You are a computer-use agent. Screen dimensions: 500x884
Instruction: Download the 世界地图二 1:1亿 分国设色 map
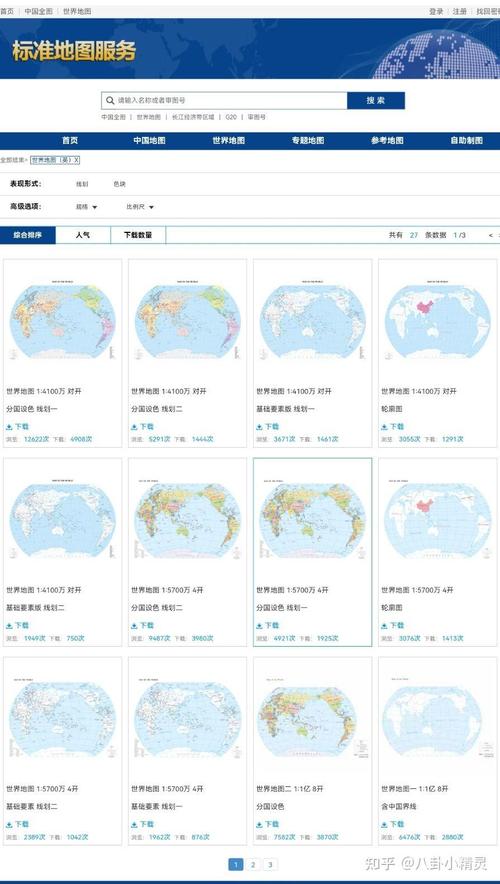(x=267, y=824)
